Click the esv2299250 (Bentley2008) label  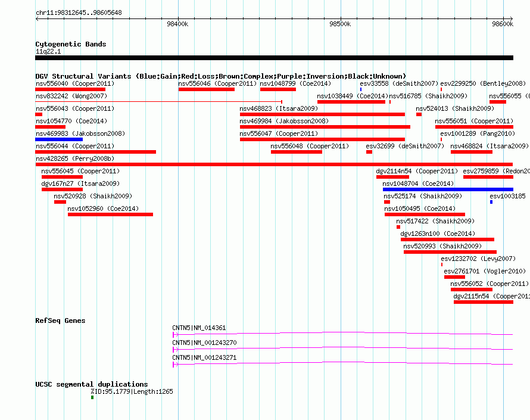coord(483,83)
